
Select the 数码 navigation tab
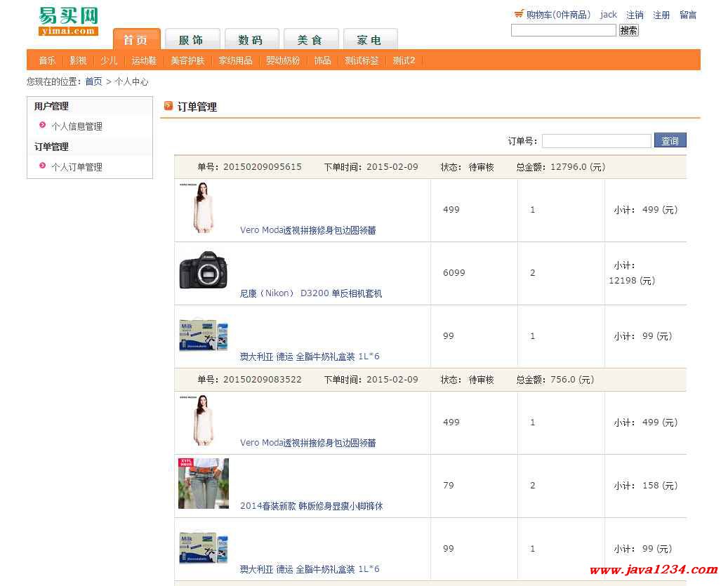pos(251,39)
